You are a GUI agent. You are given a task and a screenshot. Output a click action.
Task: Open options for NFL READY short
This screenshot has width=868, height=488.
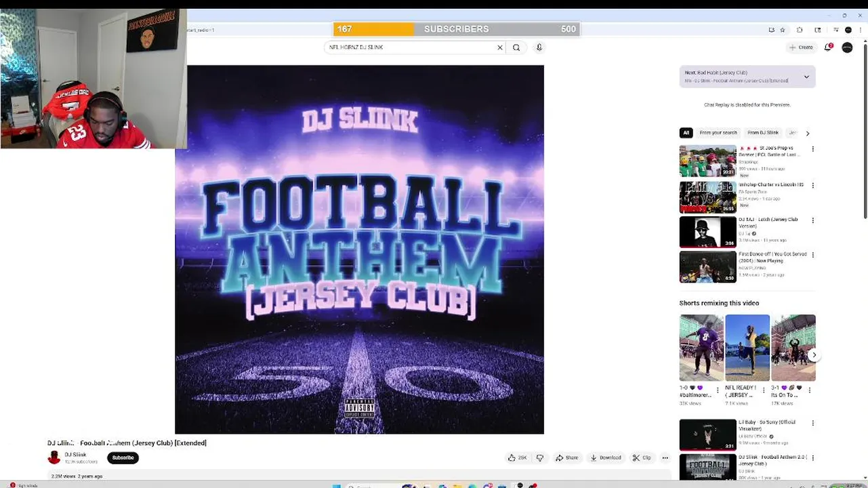[x=764, y=390]
